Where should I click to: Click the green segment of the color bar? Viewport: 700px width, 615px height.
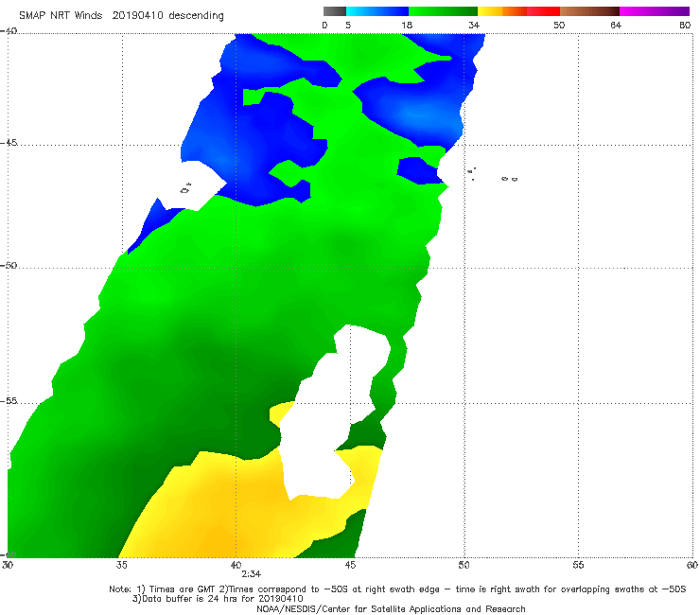point(443,11)
